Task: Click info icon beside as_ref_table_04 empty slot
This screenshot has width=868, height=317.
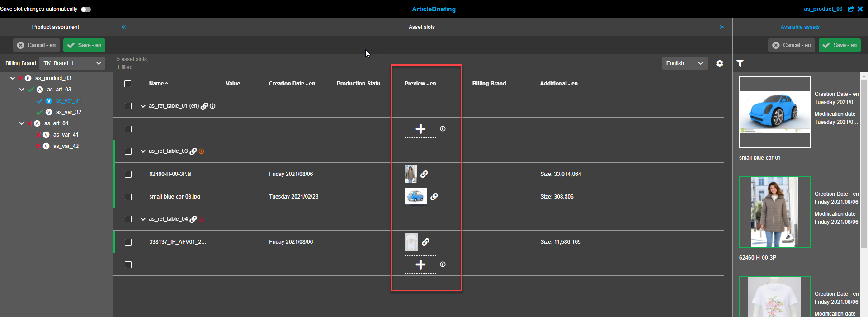Action: pos(443,265)
